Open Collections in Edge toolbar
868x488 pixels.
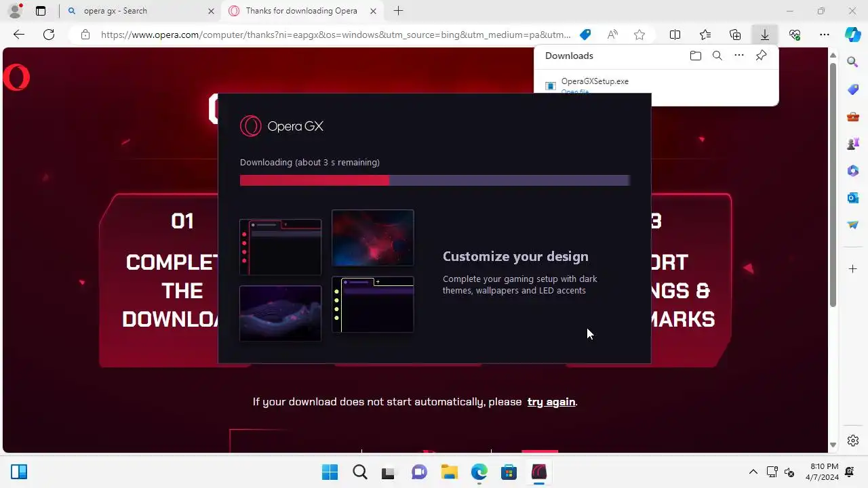pyautogui.click(x=735, y=35)
